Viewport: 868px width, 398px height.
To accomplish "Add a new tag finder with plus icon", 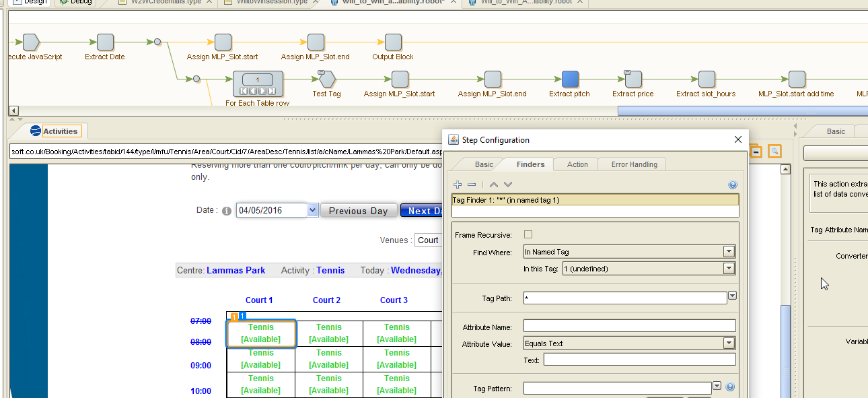I will coord(458,185).
